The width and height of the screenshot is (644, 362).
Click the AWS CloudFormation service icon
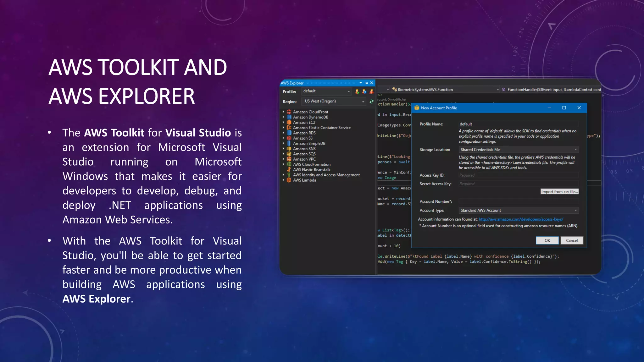289,164
